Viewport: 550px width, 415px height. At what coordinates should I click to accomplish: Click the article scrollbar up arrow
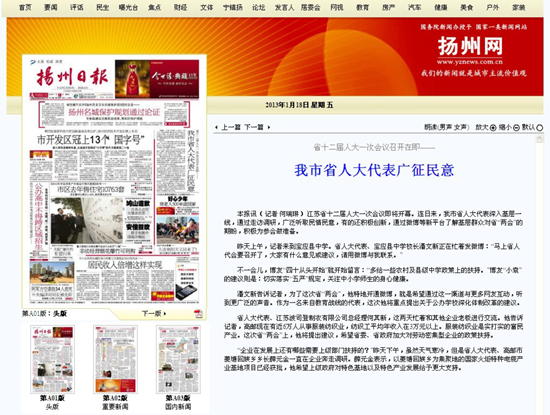tap(539, 139)
